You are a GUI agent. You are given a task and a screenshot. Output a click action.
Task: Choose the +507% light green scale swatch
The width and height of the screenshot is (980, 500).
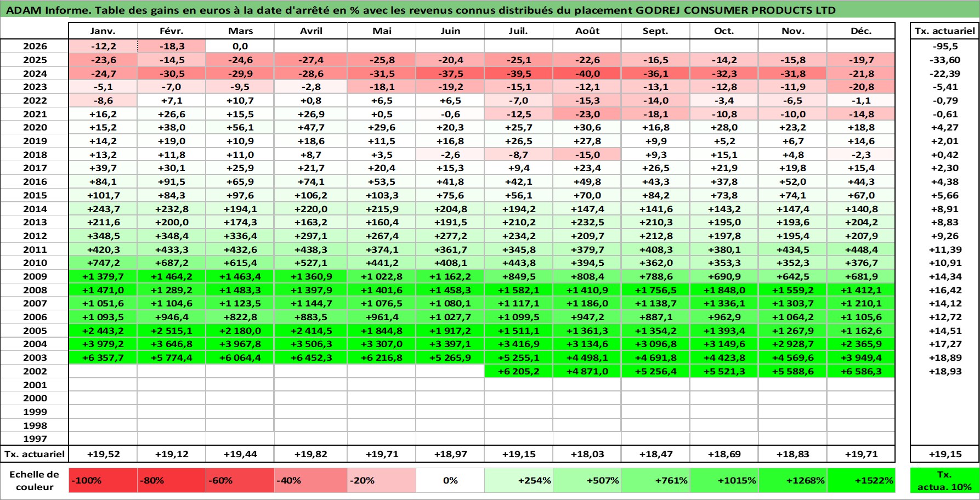tap(587, 480)
